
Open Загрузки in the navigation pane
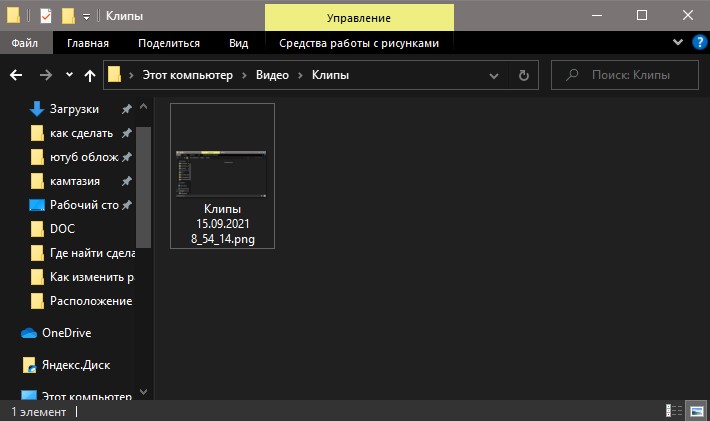(74, 109)
